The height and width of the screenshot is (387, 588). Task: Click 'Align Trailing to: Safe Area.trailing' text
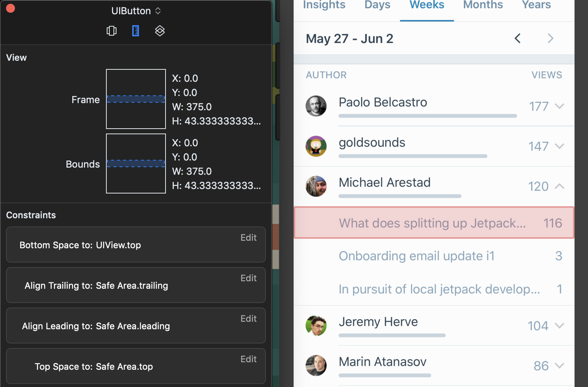coord(96,286)
